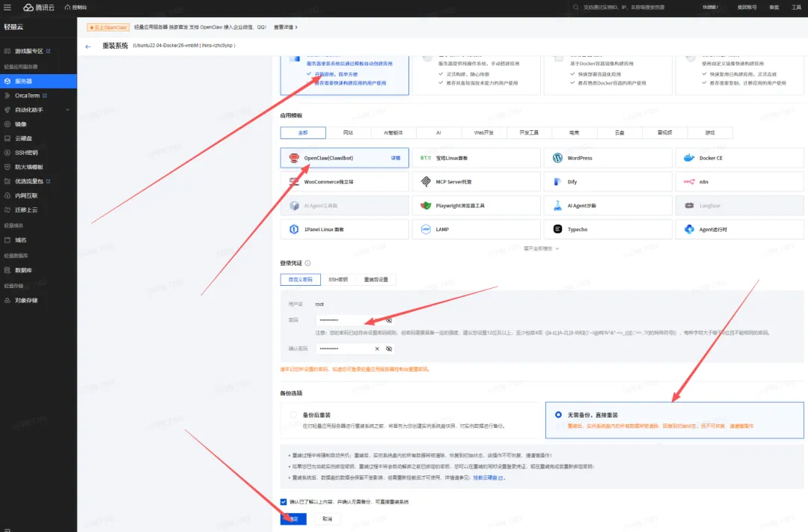Switch to the AI智能体 template tab

[x=394, y=132]
